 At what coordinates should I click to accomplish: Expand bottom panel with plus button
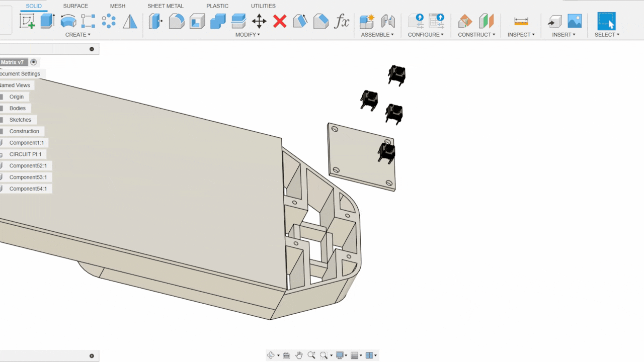tap(92, 356)
